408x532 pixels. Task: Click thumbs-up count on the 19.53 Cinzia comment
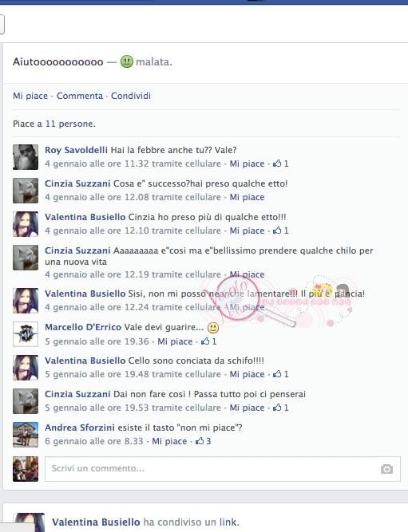[x=280, y=408]
